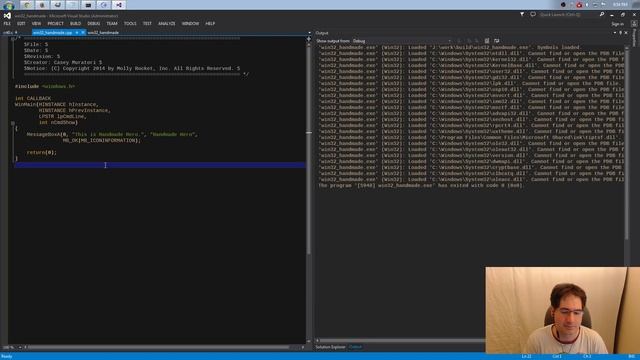Click the #include windows.h line

click(x=45, y=87)
